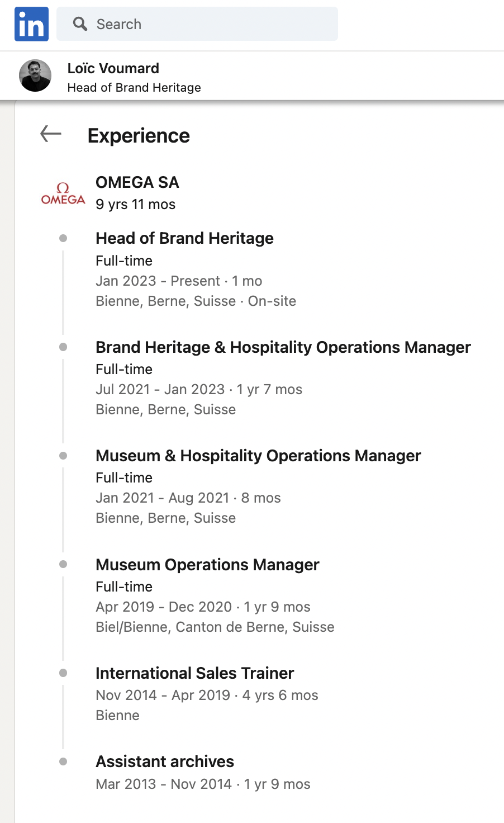This screenshot has height=823, width=504.
Task: Click the Experience page heading
Action: click(x=139, y=136)
